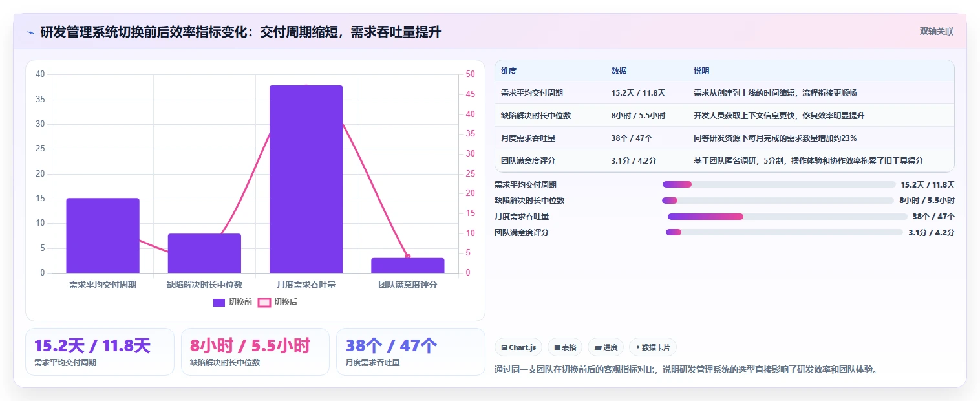This screenshot has width=980, height=401.
Task: Toggle the 切换前 legend swatch
Action: 218,302
